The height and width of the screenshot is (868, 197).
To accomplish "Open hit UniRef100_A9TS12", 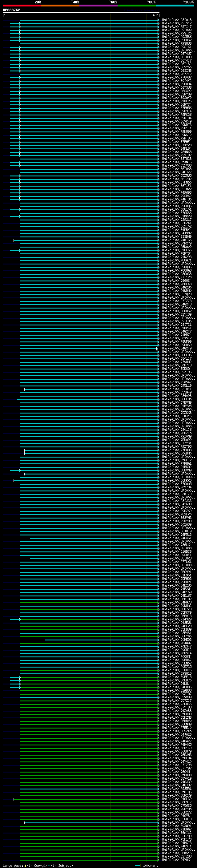I will (177, 23).
